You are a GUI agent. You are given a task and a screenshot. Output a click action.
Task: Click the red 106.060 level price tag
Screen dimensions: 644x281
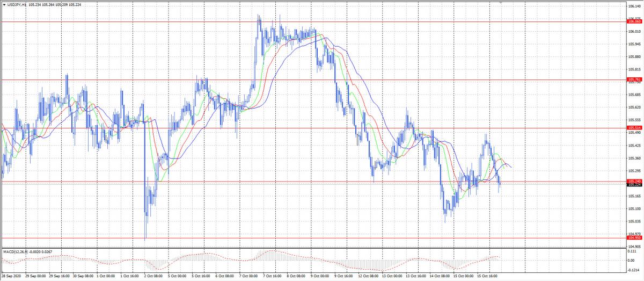coord(634,22)
